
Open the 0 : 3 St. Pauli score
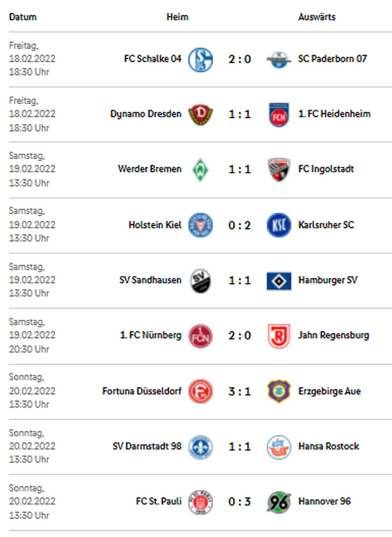click(x=240, y=501)
